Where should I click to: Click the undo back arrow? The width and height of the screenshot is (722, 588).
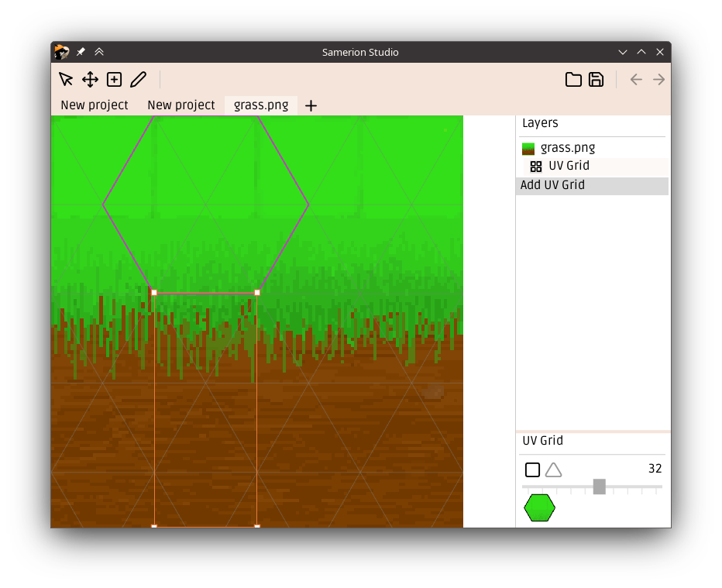click(x=636, y=79)
